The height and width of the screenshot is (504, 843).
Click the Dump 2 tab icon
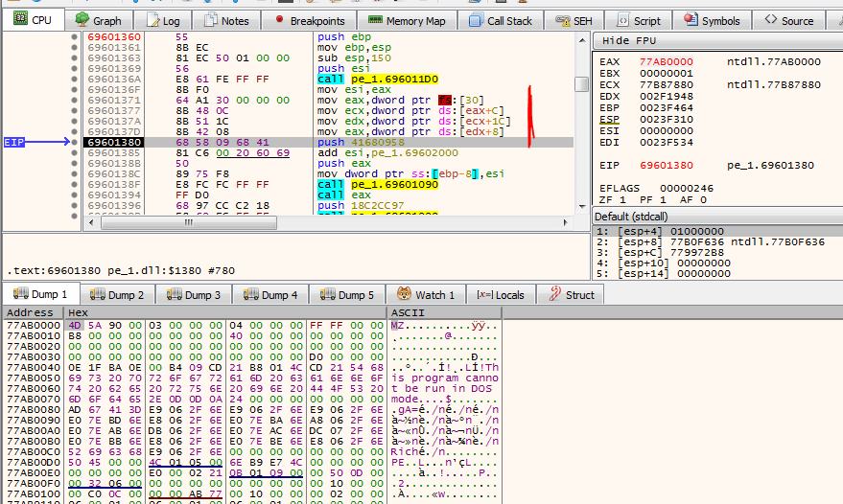(x=98, y=294)
